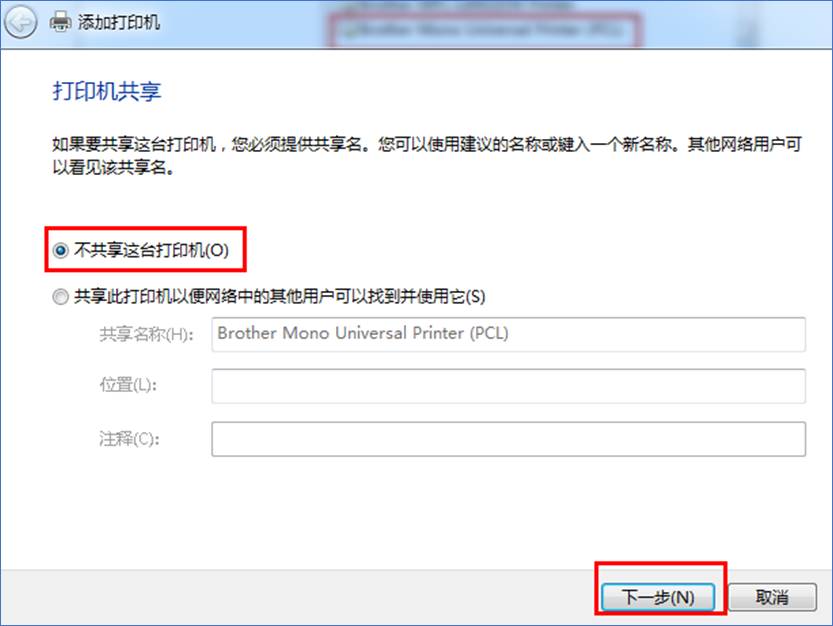Click the Brother Mono Universal Printer (PCL) text
The width and height of the screenshot is (833, 626).
pos(363,333)
